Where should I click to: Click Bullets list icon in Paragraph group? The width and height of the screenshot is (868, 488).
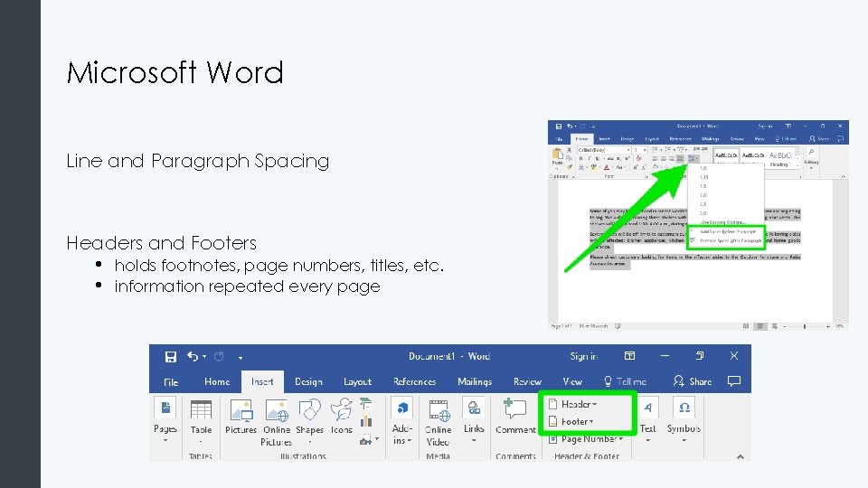tap(655, 150)
